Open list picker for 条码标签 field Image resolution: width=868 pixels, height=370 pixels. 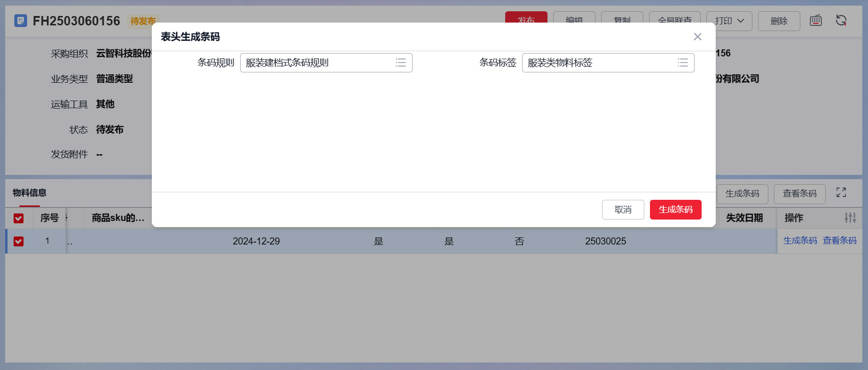click(x=682, y=63)
